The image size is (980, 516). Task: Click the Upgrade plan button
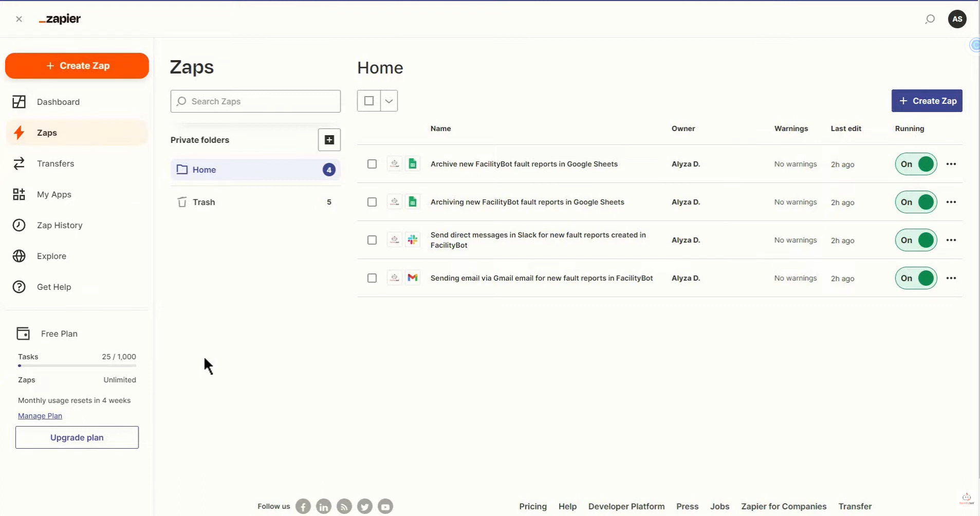(77, 437)
